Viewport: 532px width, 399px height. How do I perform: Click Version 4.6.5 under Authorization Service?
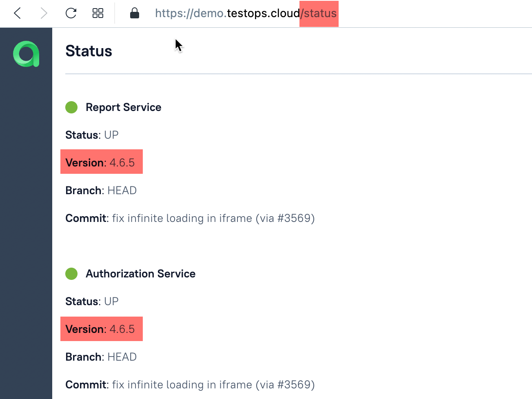click(x=100, y=329)
